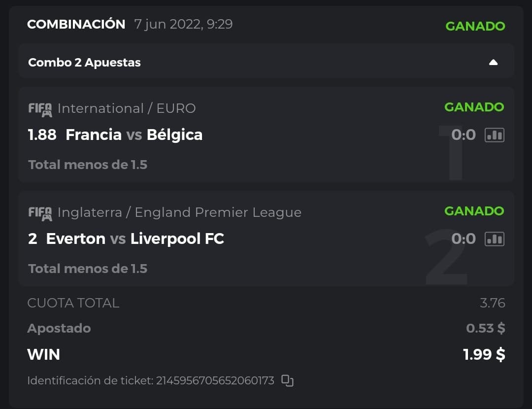Click the FIFA icon beside England Premier League
Viewport: 532px width, 409px height.
(40, 213)
